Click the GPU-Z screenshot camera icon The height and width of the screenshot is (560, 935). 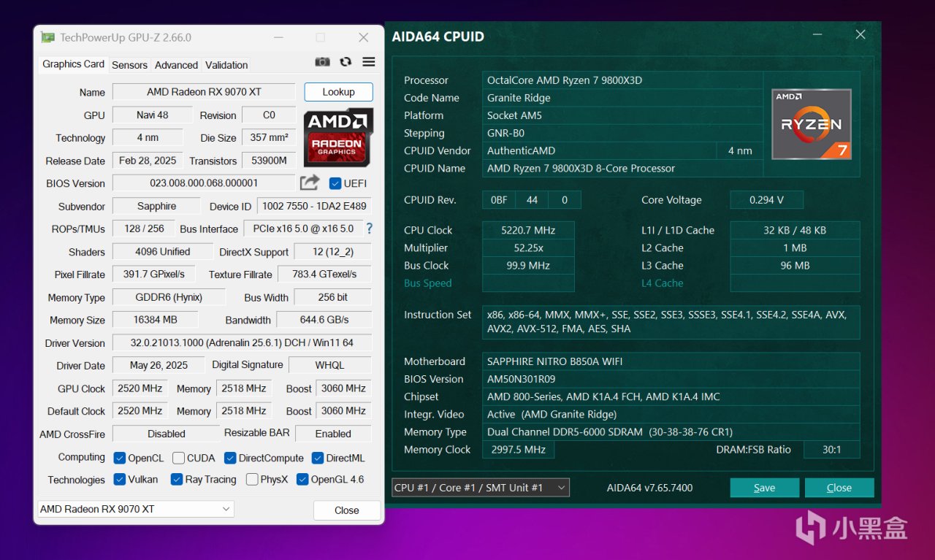[322, 62]
